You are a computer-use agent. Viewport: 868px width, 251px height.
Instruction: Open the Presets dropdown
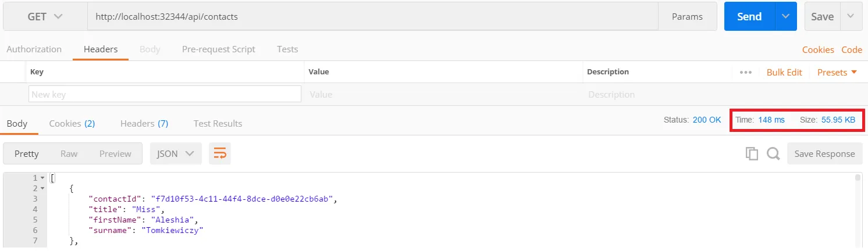(x=837, y=72)
